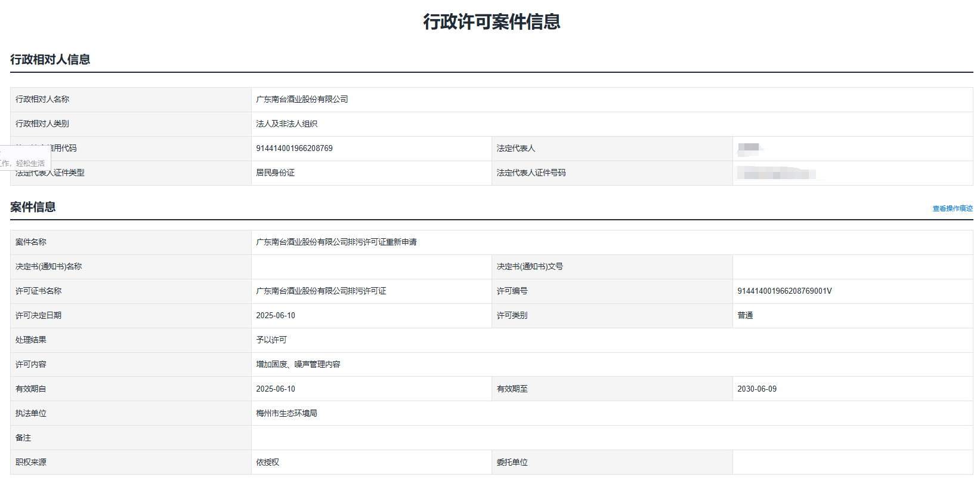Click 2025-06-10 in the 有效期自 row
The width and height of the screenshot is (980, 480).
(x=276, y=389)
